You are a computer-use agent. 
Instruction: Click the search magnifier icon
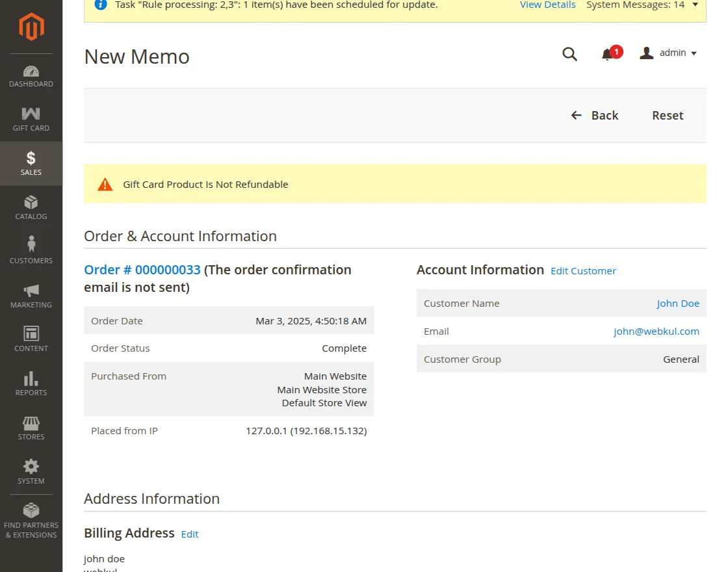(x=569, y=54)
